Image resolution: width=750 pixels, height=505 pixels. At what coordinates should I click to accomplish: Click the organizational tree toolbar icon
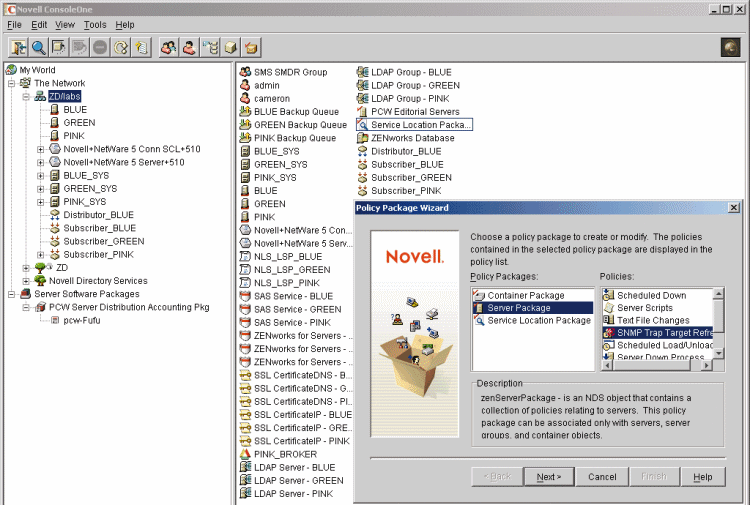pos(210,47)
